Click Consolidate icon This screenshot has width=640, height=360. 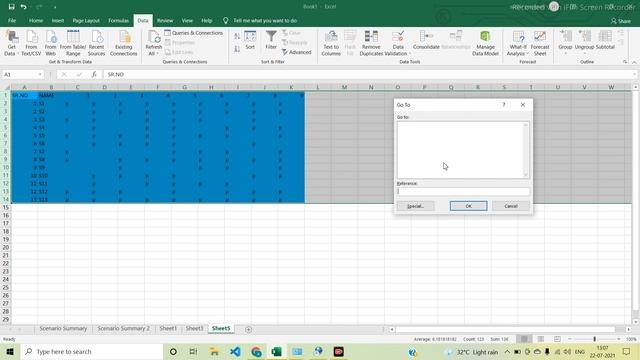click(x=426, y=40)
